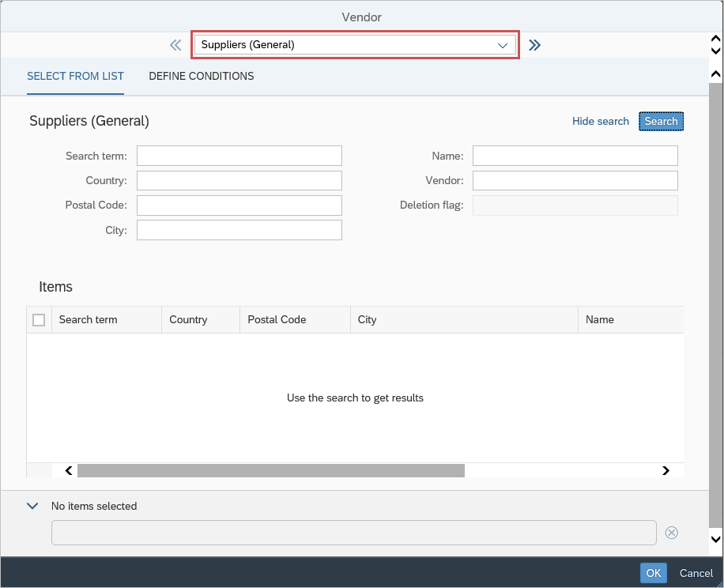Click the next search help double-chevron icon
Image resolution: width=724 pixels, height=588 pixels.
[x=535, y=45]
